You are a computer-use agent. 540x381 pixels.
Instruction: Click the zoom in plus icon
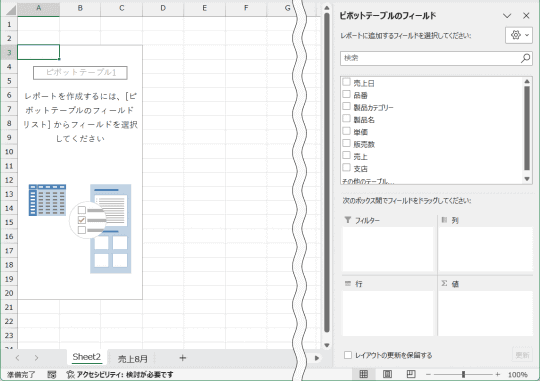(x=498, y=374)
